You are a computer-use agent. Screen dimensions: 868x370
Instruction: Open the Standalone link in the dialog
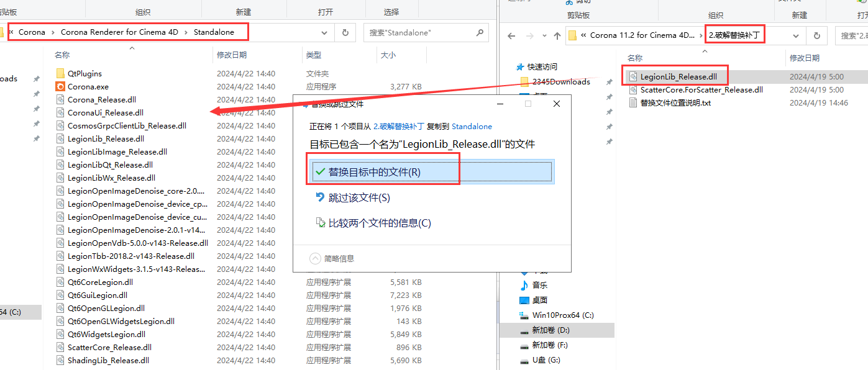pyautogui.click(x=472, y=126)
